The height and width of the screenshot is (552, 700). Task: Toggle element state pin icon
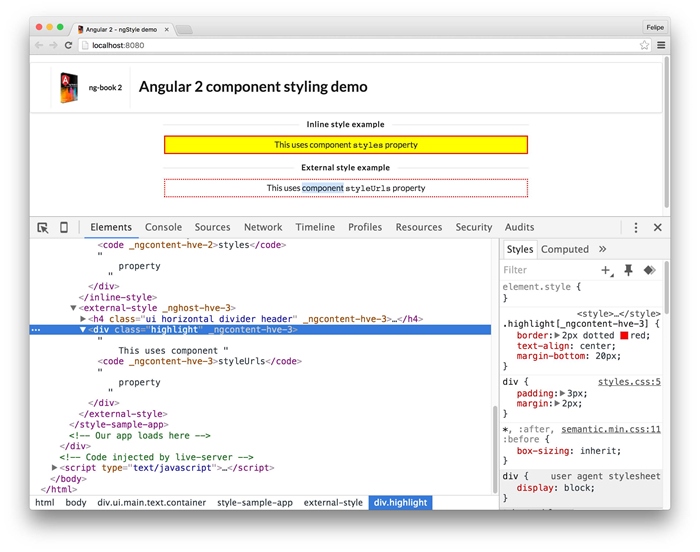click(628, 270)
